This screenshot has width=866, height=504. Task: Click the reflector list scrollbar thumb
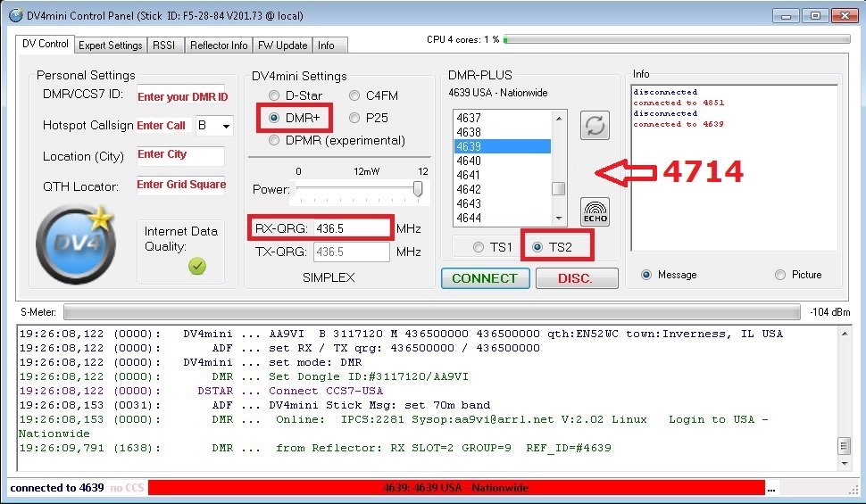pyautogui.click(x=559, y=189)
